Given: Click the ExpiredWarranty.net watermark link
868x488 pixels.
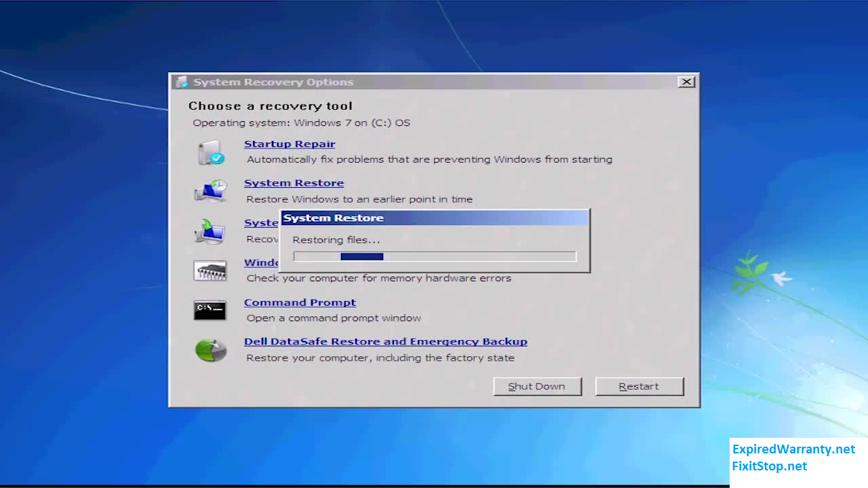Looking at the screenshot, I should click(x=795, y=449).
